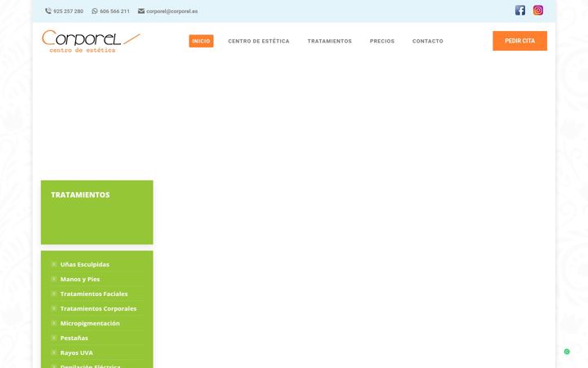Click arrow bullet next to Uñas Esculpidas
Viewport: 588px width, 368px height.
(54, 264)
